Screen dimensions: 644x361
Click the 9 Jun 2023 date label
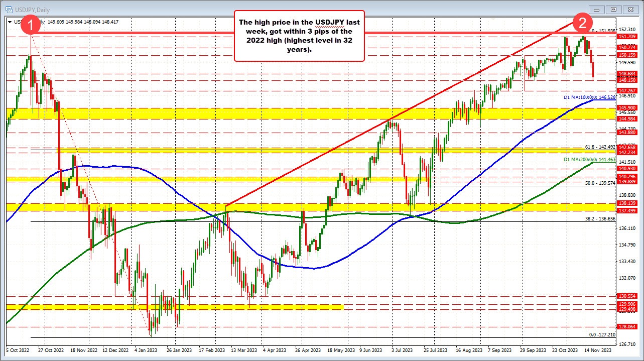(x=371, y=351)
